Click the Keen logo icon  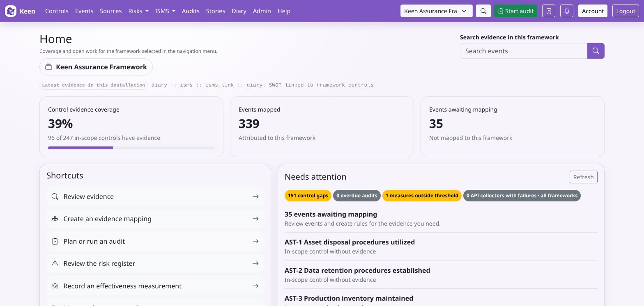pos(11,11)
